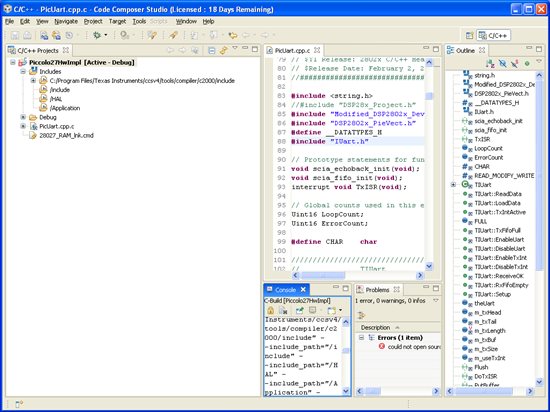This screenshot has width=550, height=412.
Task: Select the C/C++ perspective button
Action: coord(494,35)
